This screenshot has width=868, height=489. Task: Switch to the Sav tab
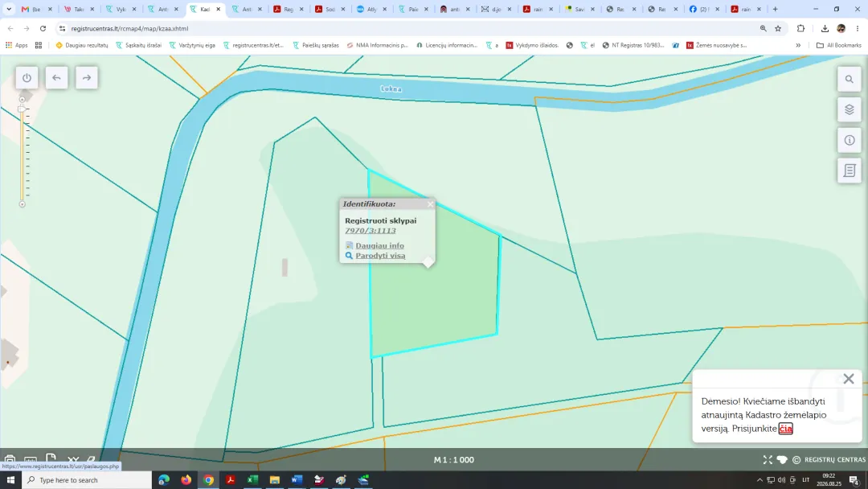pyautogui.click(x=579, y=9)
